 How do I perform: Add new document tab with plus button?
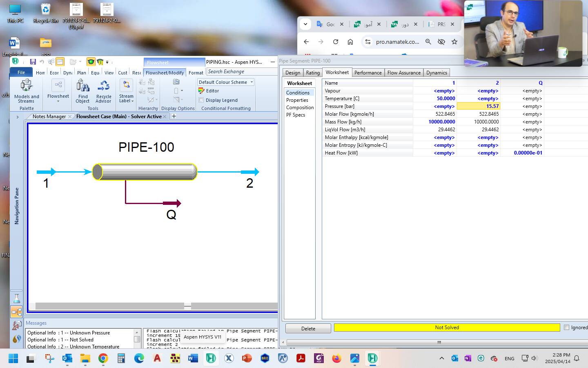174,117
